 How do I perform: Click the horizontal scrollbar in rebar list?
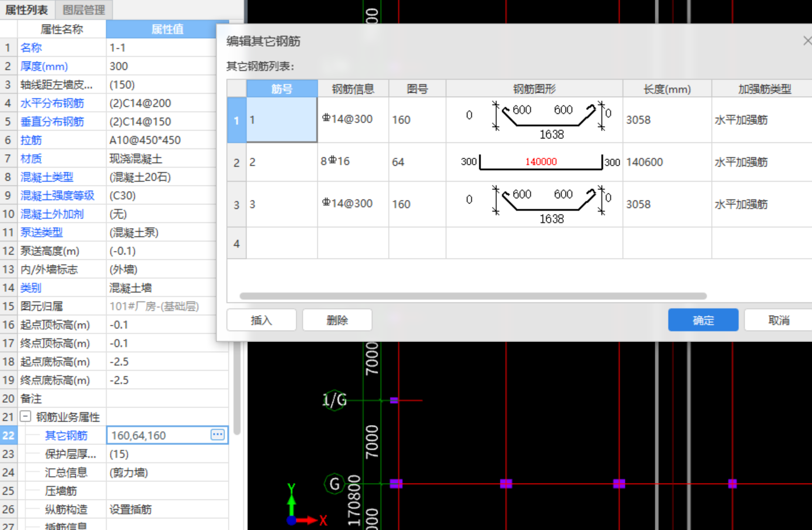(473, 296)
